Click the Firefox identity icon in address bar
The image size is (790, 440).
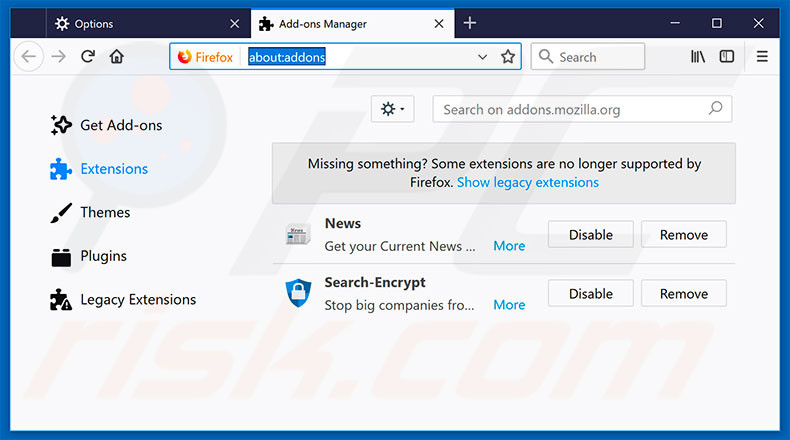pyautogui.click(x=185, y=56)
